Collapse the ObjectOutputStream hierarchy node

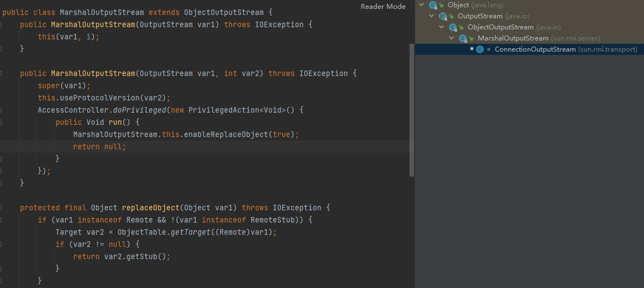click(x=442, y=27)
